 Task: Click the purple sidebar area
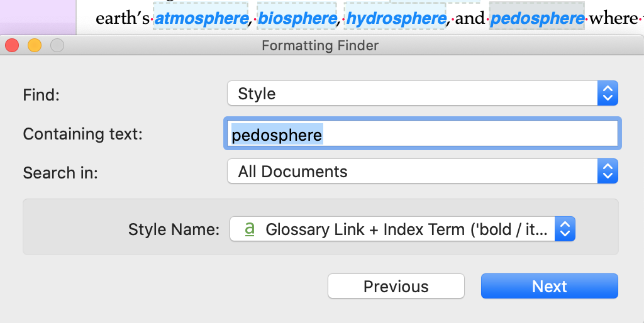tap(38, 17)
